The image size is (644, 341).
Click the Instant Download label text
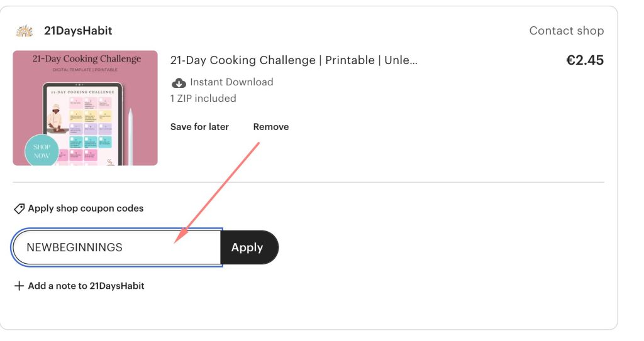(231, 82)
